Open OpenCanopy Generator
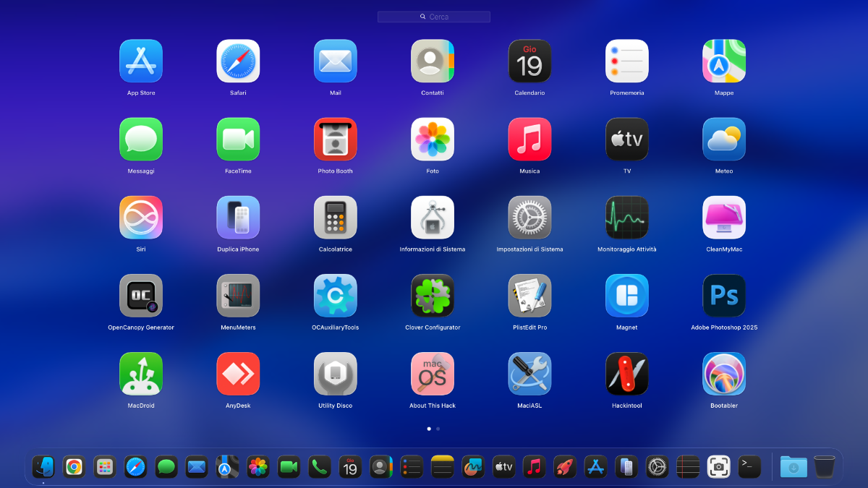Viewport: 868px width, 488px height. click(x=141, y=296)
